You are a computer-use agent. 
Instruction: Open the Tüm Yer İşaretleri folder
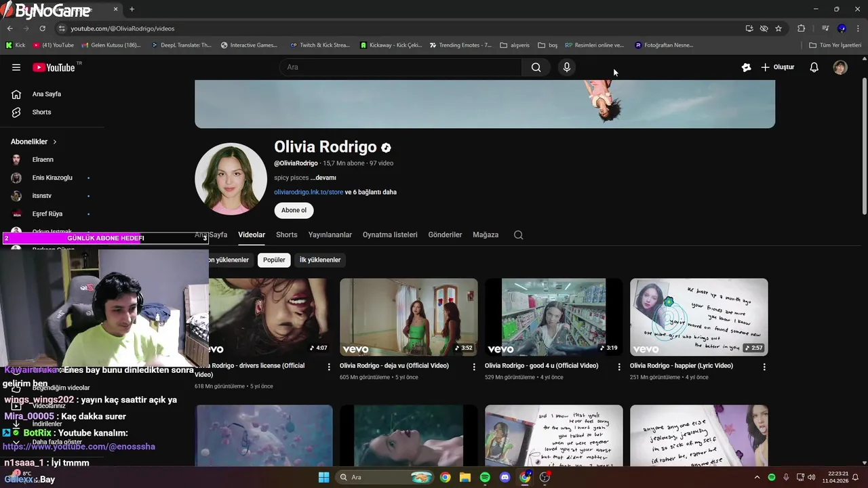(x=835, y=45)
